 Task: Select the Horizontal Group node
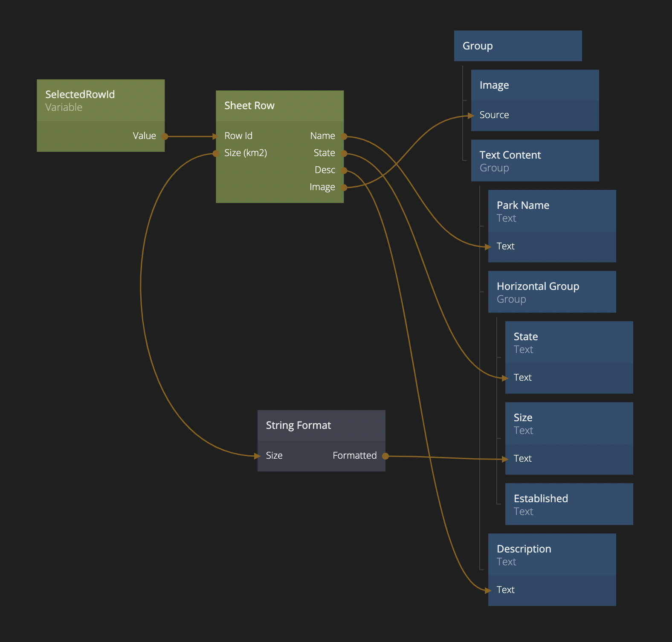click(x=552, y=292)
